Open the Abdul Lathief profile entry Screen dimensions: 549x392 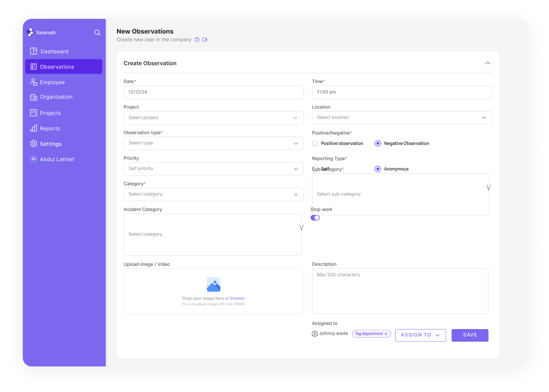(52, 159)
